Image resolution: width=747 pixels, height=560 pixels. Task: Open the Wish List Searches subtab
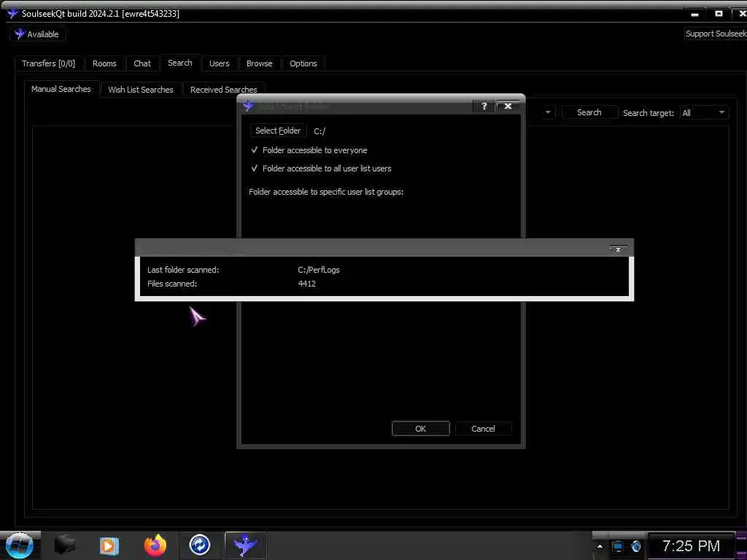click(x=141, y=90)
